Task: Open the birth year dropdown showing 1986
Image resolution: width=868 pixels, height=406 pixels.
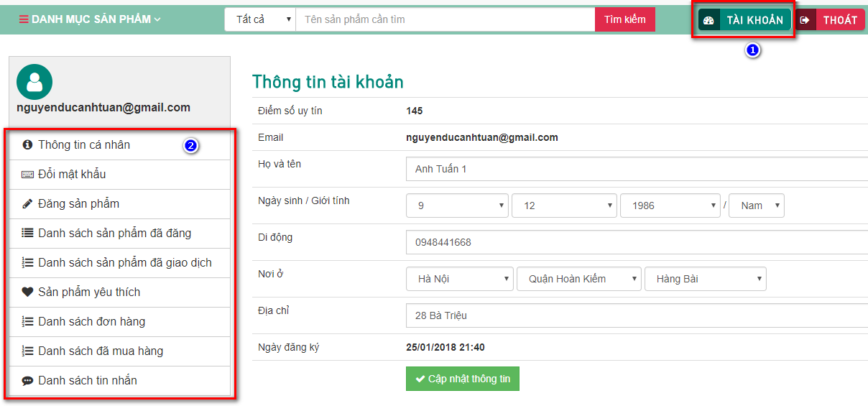Action: pos(670,206)
